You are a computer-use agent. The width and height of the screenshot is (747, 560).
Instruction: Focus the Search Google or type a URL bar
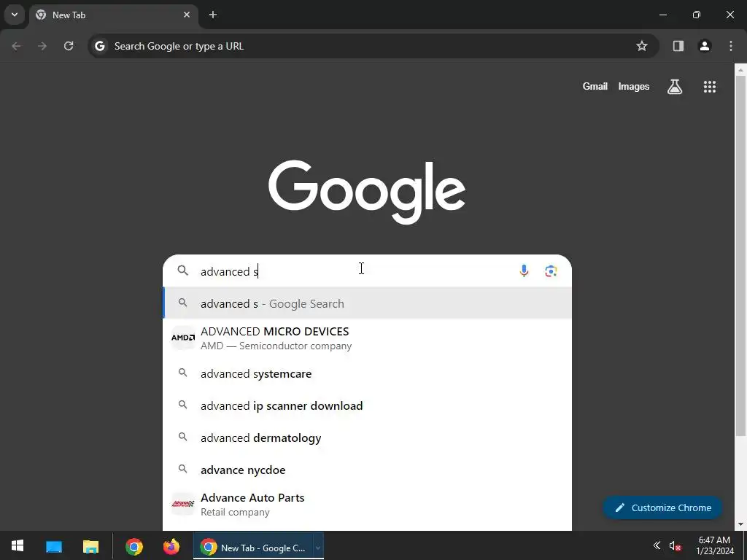(373, 46)
